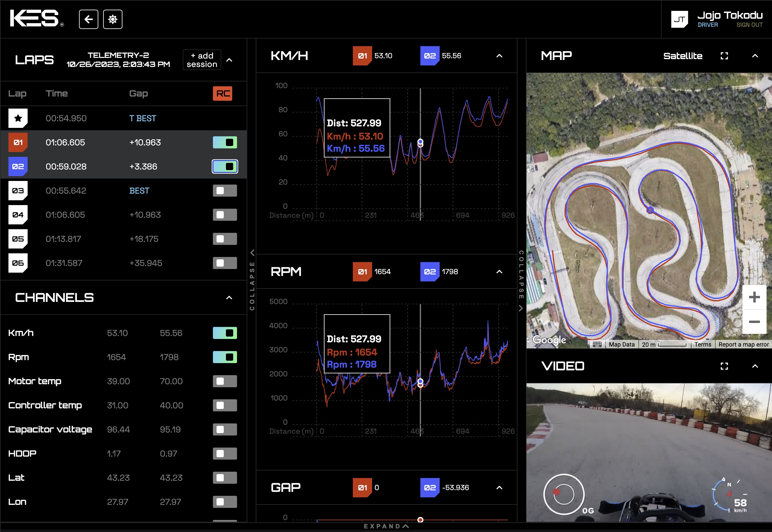Collapse the RPM chart panel
The height and width of the screenshot is (532, 772).
498,271
